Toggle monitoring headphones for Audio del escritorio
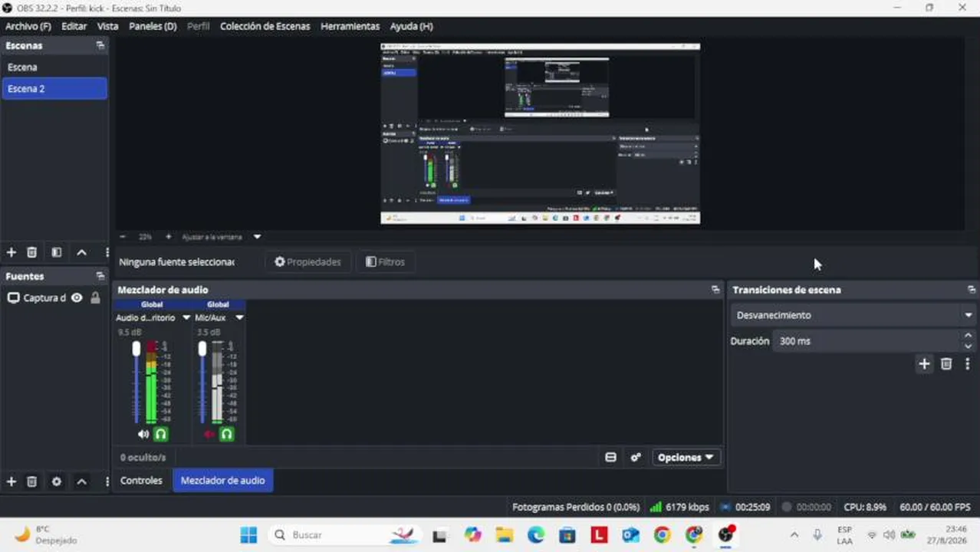Viewport: 980px width, 552px height. click(x=160, y=434)
